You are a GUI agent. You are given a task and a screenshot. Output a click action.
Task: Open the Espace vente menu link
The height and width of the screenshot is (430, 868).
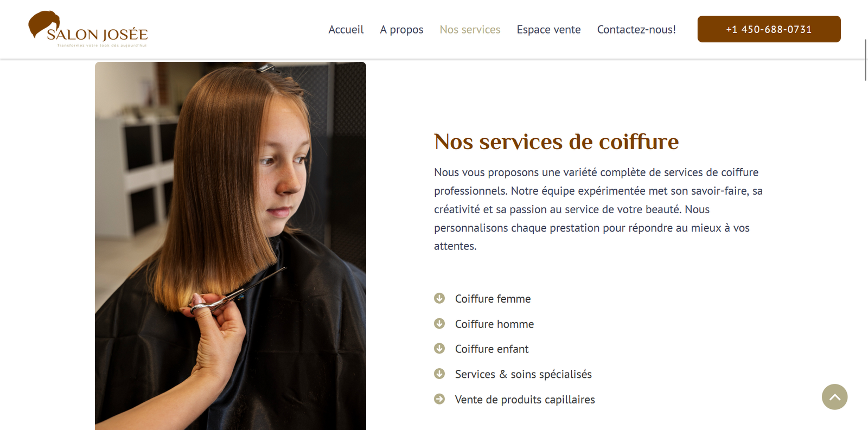[548, 29]
